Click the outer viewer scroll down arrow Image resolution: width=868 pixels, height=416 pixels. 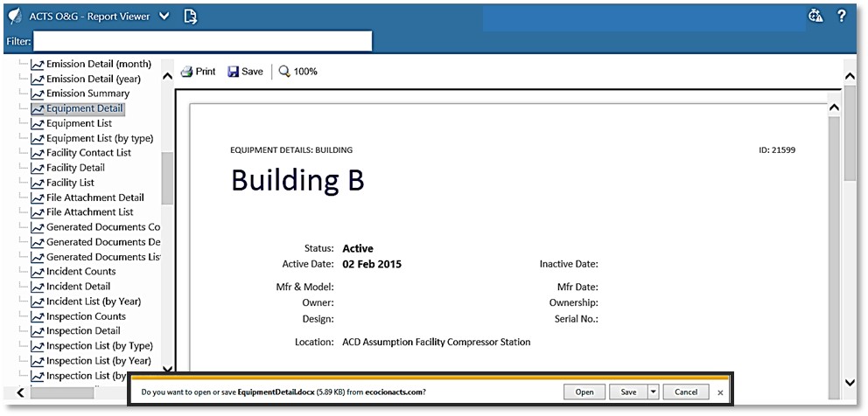850,382
